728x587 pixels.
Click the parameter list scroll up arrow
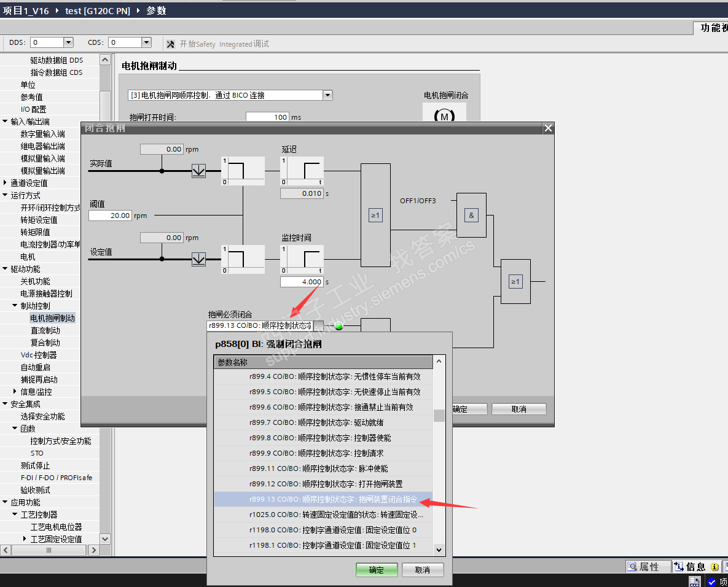[x=439, y=361]
